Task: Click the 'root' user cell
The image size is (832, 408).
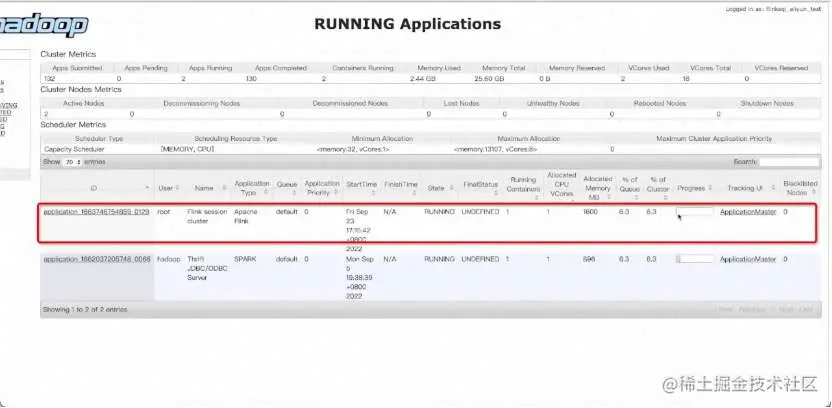Action: coord(163,212)
